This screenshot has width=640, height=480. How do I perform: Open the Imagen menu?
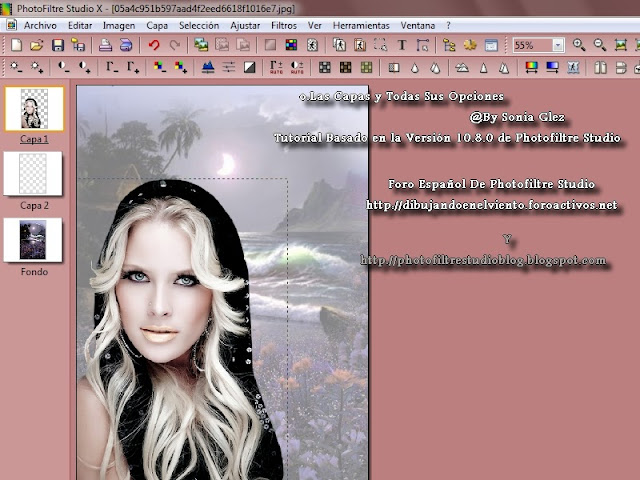(x=119, y=25)
